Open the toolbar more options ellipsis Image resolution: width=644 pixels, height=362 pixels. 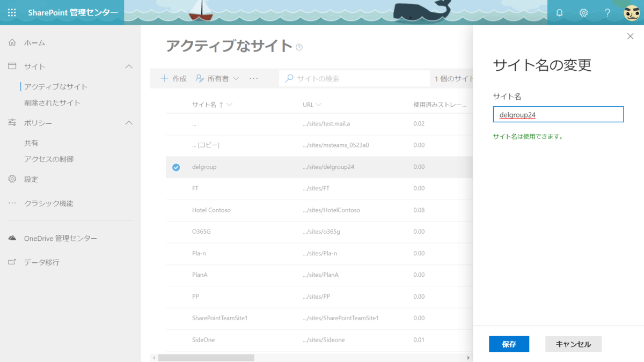pos(254,78)
